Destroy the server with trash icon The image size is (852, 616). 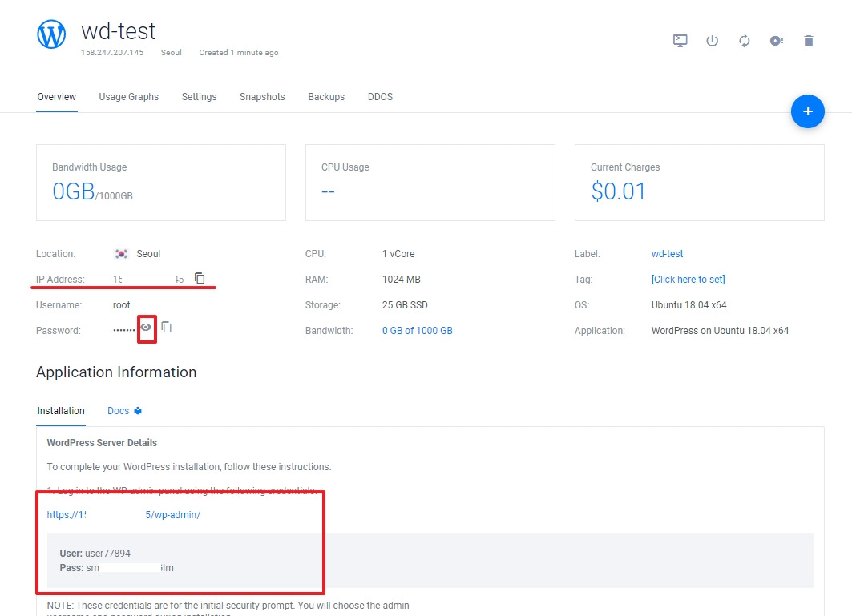click(809, 41)
